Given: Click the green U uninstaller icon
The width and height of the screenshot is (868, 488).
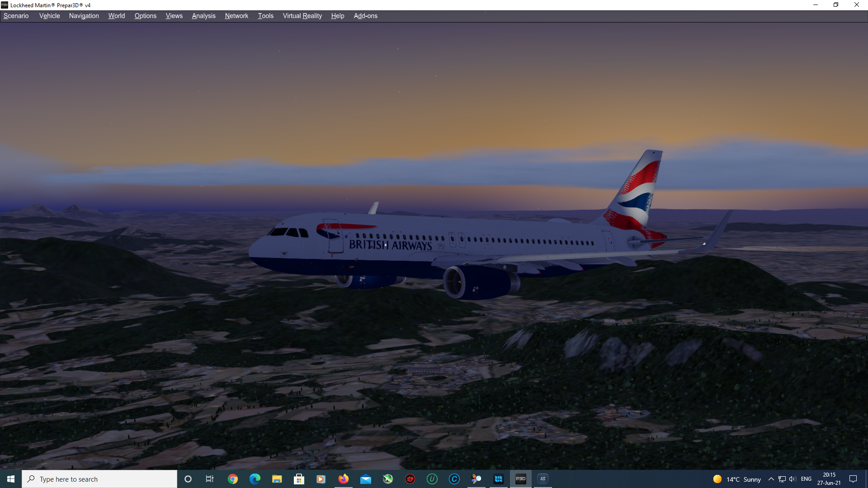Looking at the screenshot, I should pos(432,479).
